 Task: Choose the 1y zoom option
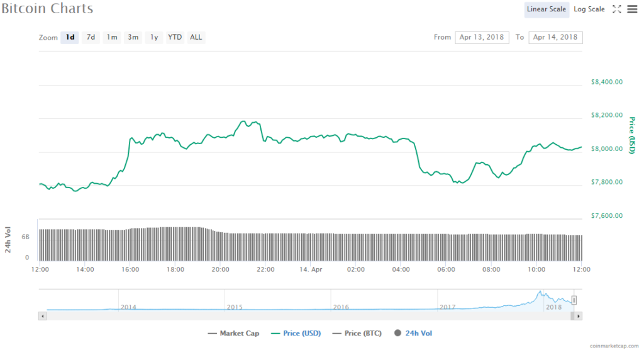[153, 37]
